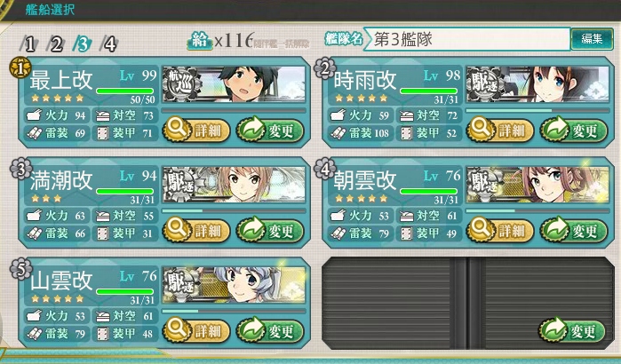The height and width of the screenshot is (364, 621).
Task: Switch to fleet tab 1
Action: point(29,44)
